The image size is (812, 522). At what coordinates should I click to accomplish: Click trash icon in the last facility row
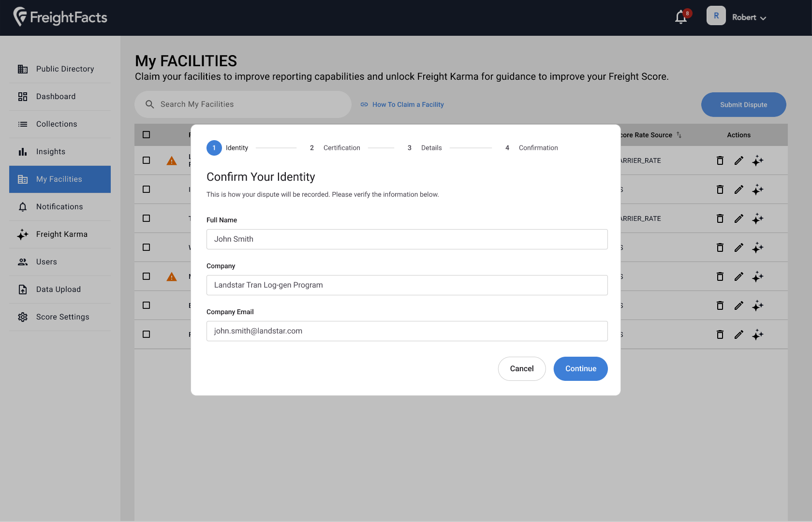tap(720, 334)
